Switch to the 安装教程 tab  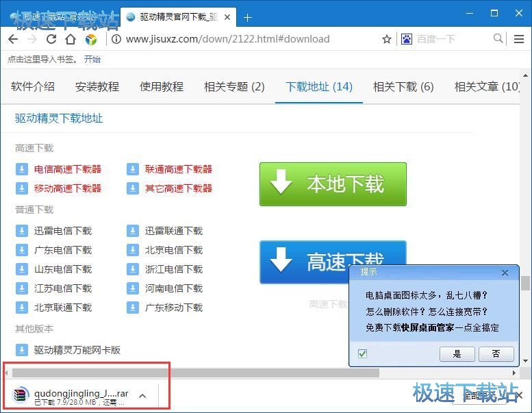[97, 86]
